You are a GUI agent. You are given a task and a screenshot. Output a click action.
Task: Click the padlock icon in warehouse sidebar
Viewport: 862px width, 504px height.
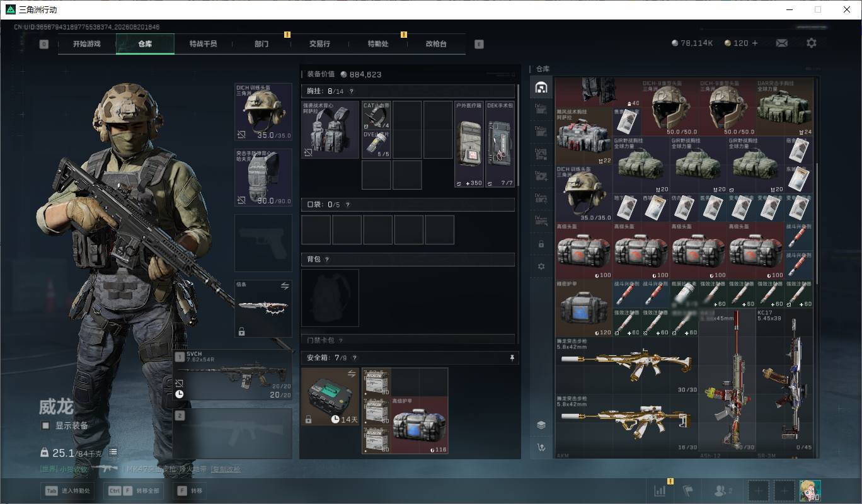click(x=541, y=244)
